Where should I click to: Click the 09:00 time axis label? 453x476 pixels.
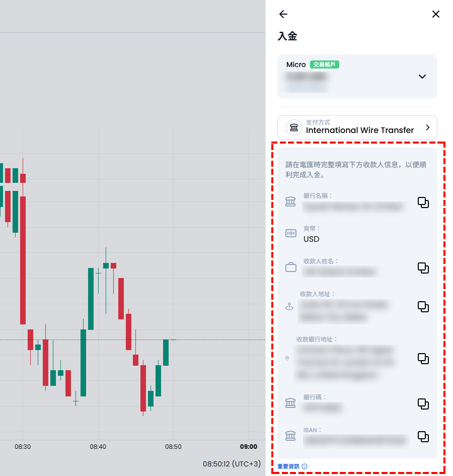tap(249, 446)
